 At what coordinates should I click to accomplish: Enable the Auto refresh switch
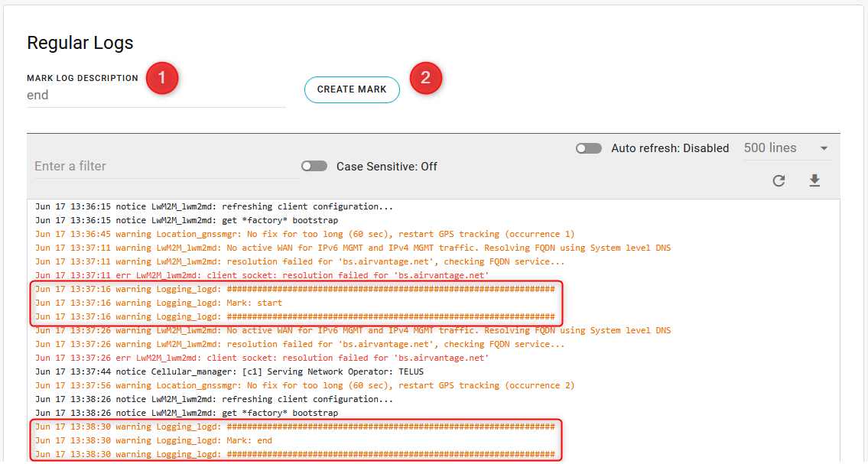tap(589, 148)
